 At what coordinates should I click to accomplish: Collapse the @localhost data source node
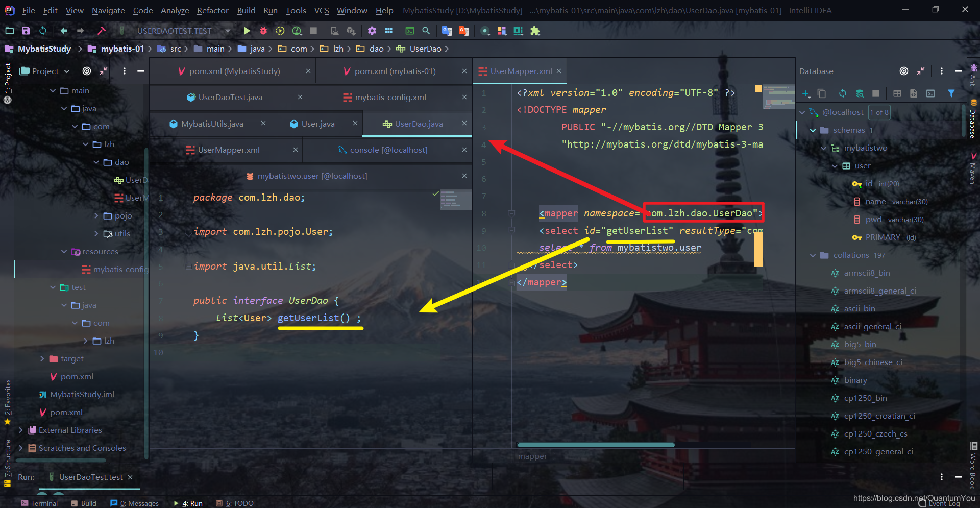click(x=802, y=112)
